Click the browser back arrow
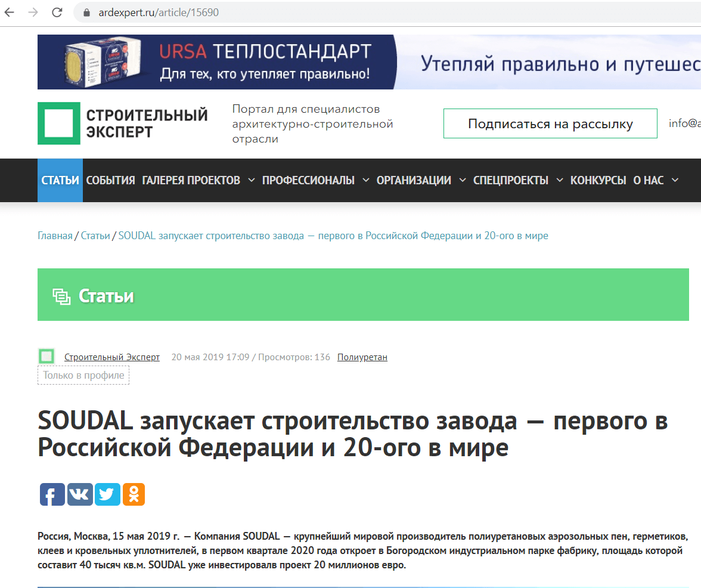This screenshot has height=588, width=701. (10, 13)
